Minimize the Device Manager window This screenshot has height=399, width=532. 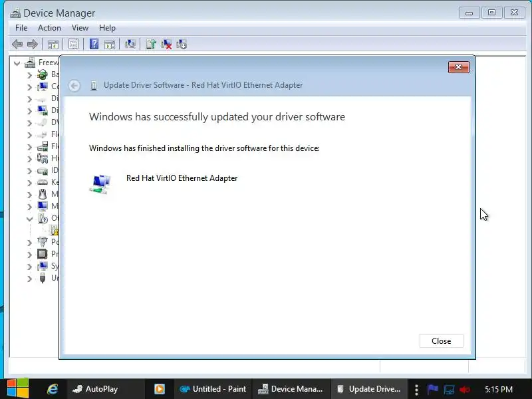(x=469, y=13)
